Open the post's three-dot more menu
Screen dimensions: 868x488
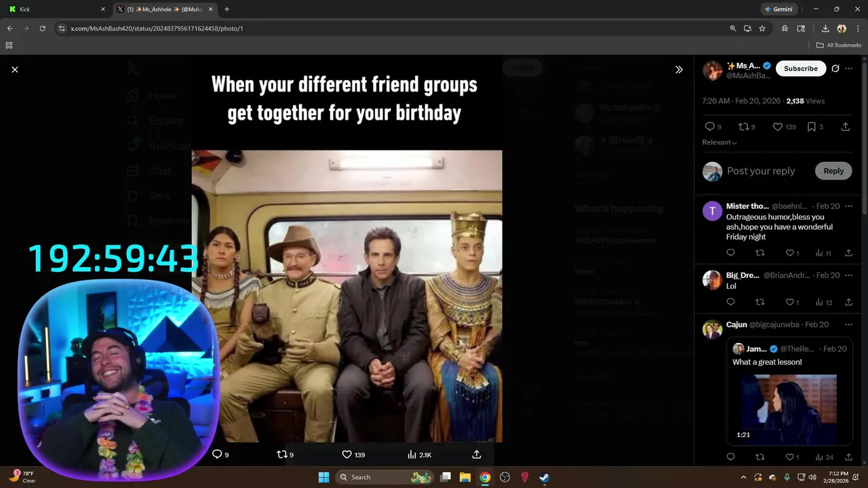(848, 68)
